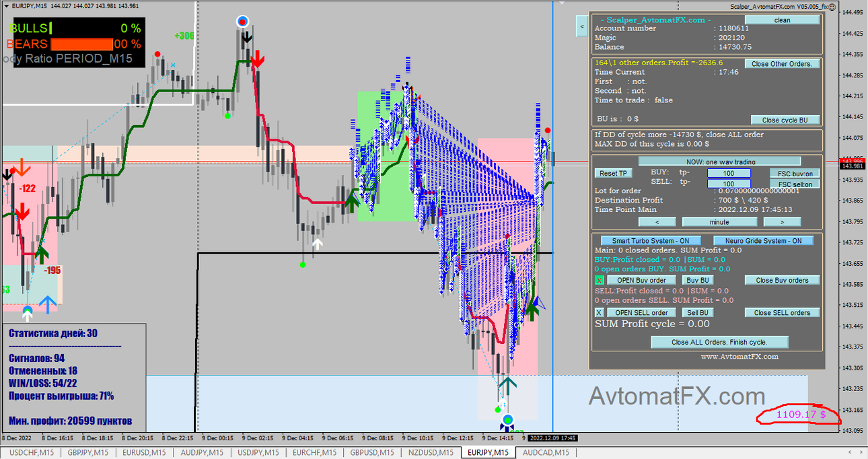868x459 pixels.
Task: Toggle FSC buy:on switch
Action: point(795,173)
